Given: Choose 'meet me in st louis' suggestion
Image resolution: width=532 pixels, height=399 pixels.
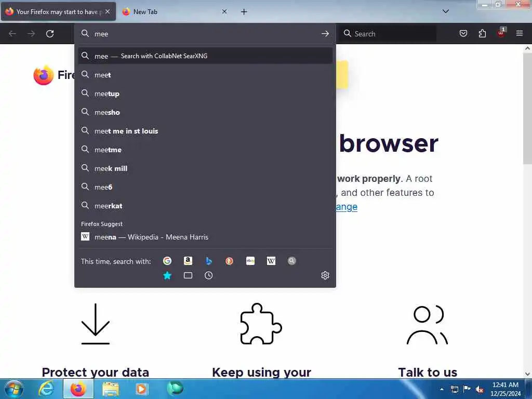Looking at the screenshot, I should pyautogui.click(x=205, y=130).
